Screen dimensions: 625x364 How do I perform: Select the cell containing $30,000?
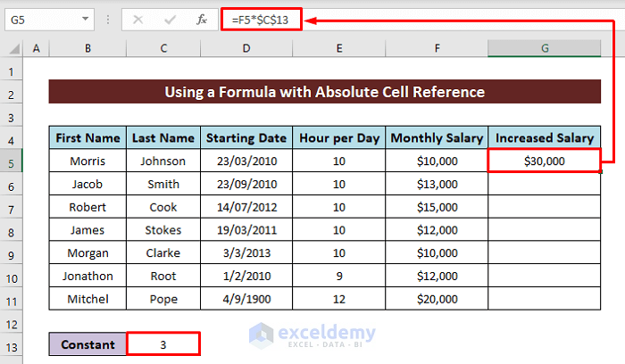coord(545,161)
